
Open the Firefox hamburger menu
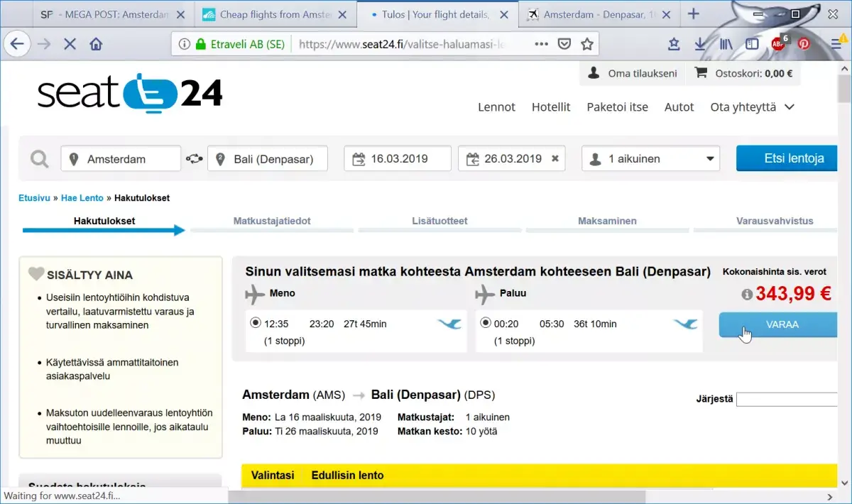coord(837,44)
